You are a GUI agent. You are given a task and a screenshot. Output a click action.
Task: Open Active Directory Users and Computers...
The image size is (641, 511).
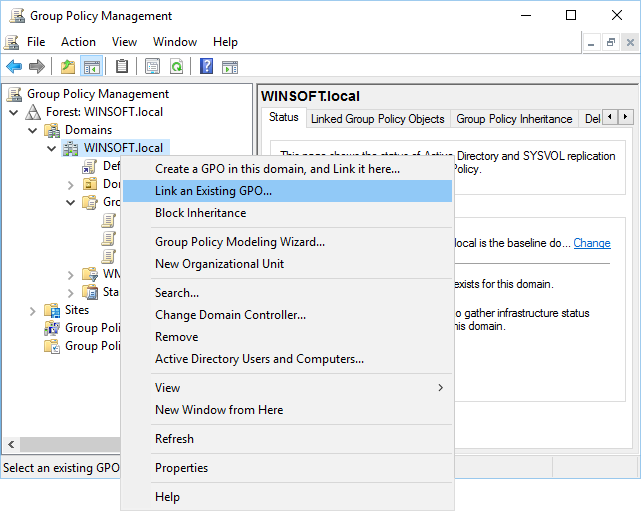(287, 359)
